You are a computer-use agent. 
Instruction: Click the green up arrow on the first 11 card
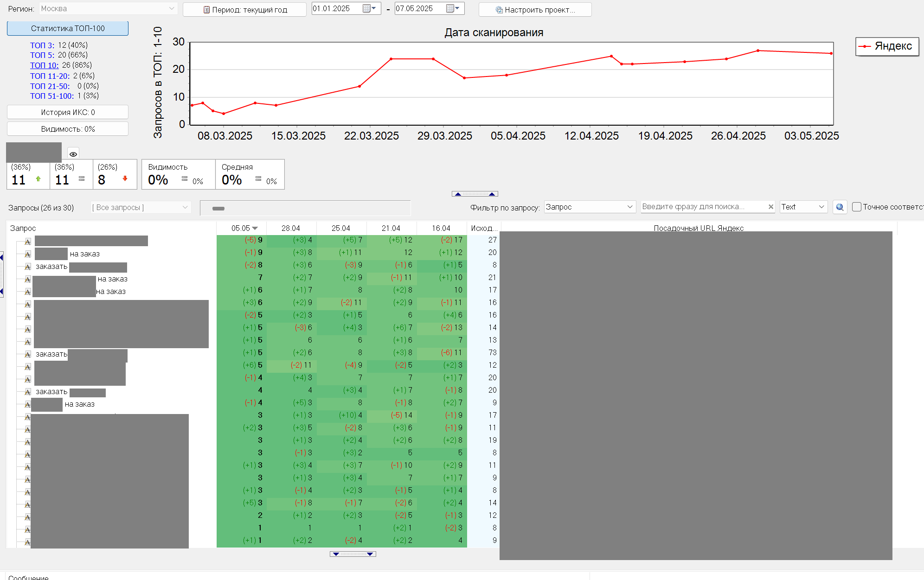[38, 178]
